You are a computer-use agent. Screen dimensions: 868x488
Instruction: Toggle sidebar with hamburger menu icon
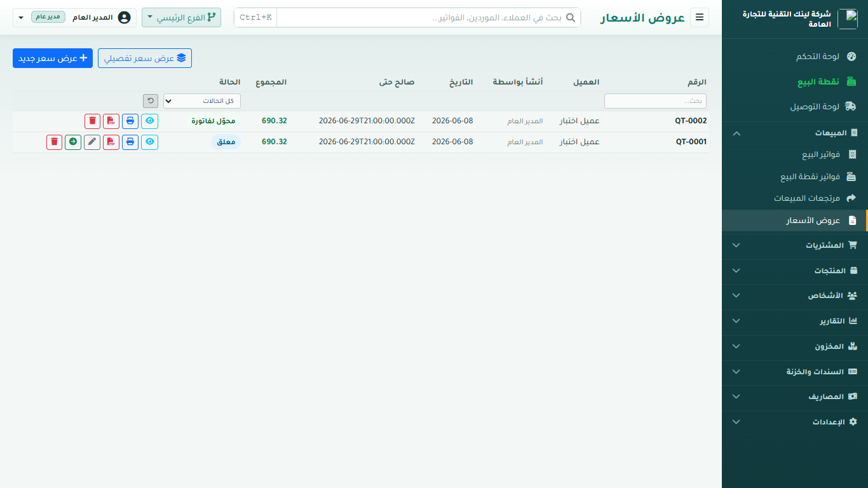pos(700,18)
